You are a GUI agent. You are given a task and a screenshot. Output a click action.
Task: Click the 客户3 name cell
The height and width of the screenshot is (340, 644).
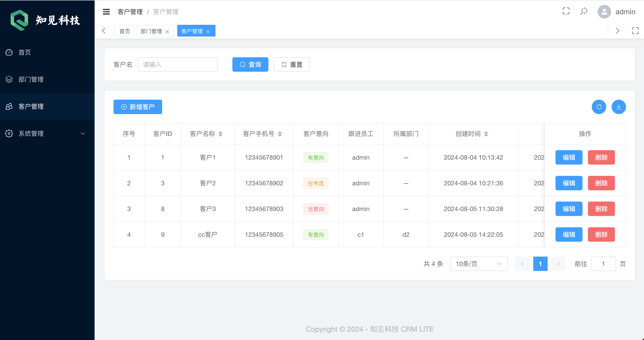(x=208, y=209)
